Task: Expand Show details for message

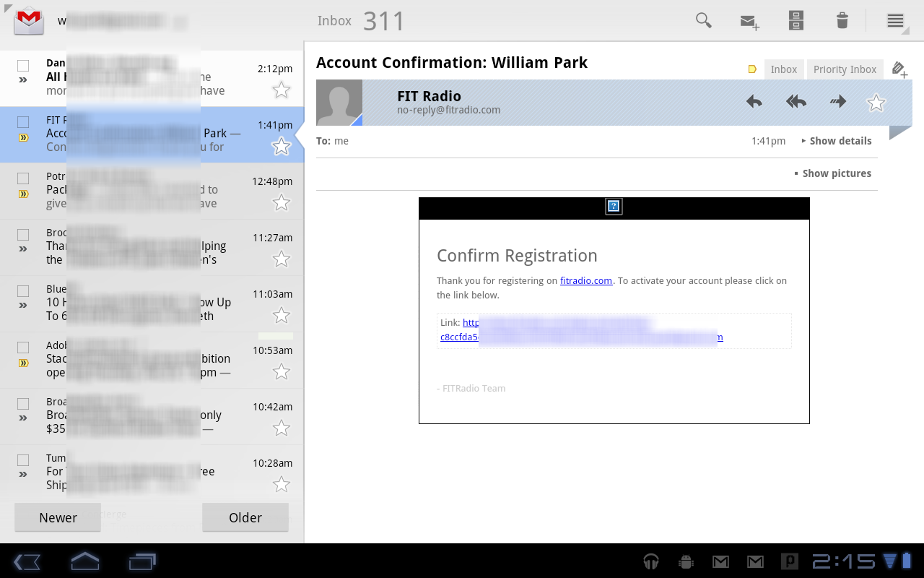Action: pyautogui.click(x=837, y=141)
